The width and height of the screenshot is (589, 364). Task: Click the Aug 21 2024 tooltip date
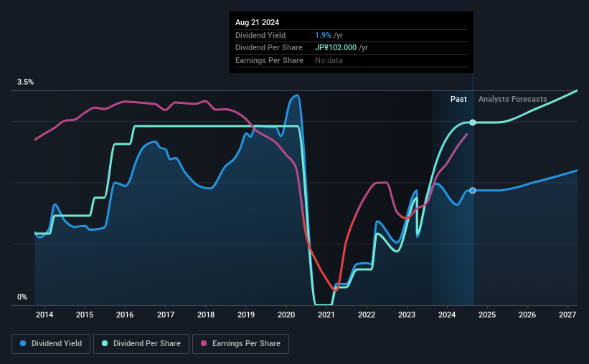258,22
